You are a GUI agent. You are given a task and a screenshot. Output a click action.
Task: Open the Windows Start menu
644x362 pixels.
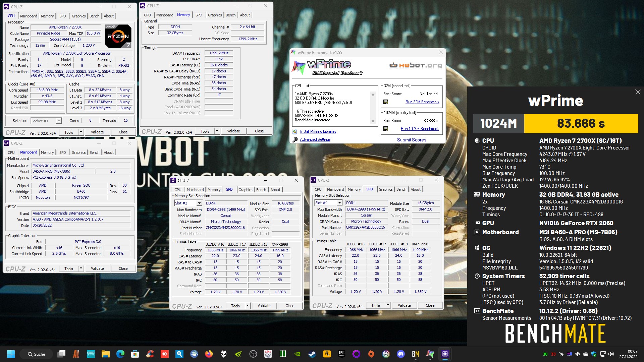click(x=11, y=354)
